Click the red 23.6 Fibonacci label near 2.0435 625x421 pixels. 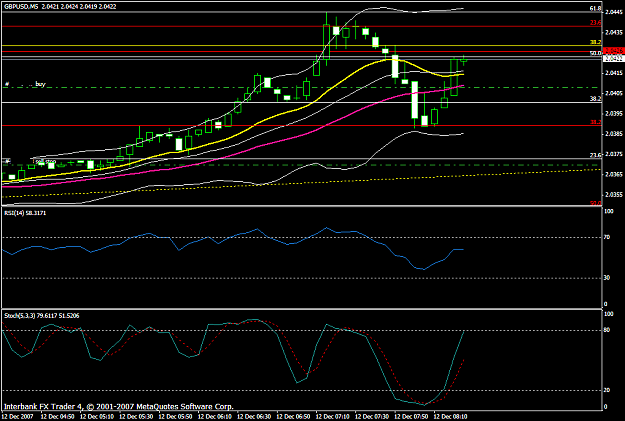(596, 23)
